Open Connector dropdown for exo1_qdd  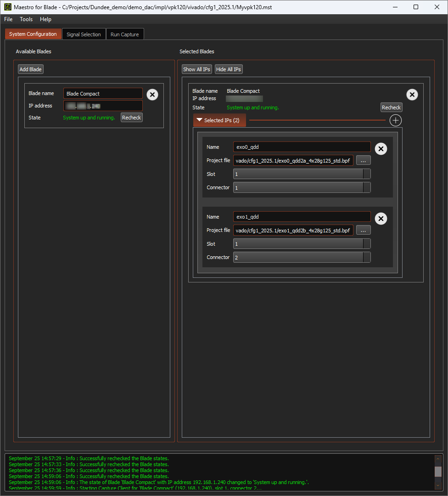click(302, 257)
